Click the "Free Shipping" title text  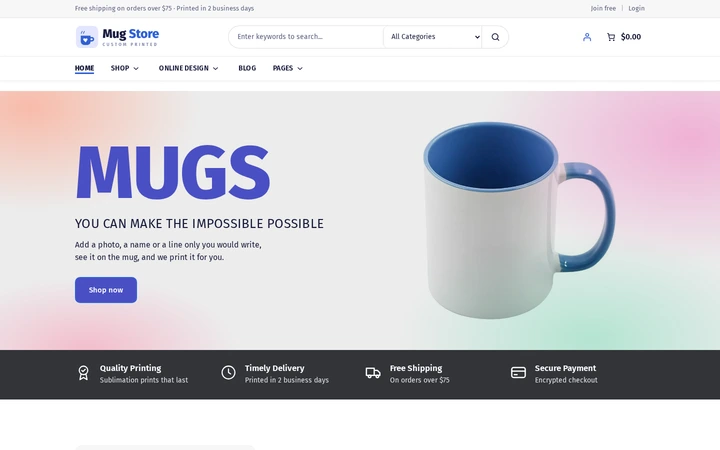pos(416,368)
